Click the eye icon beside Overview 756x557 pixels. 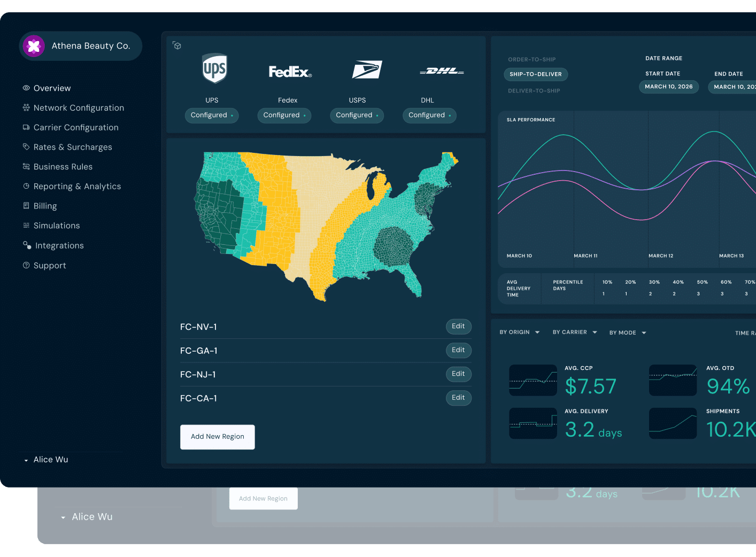click(25, 88)
